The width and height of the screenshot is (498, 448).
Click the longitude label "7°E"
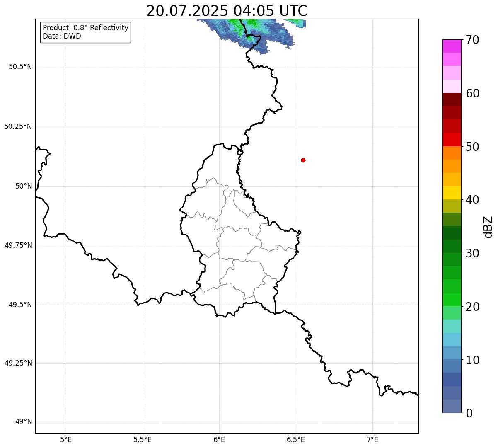(372, 439)
